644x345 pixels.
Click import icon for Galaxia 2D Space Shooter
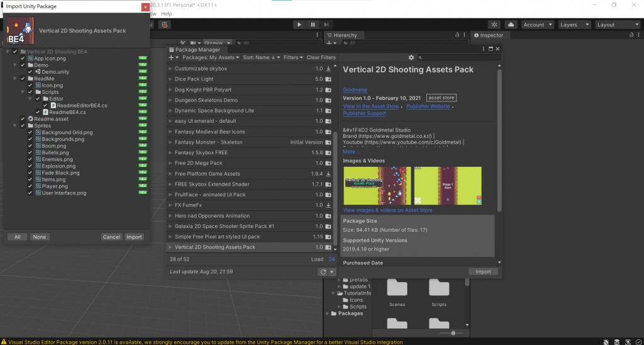(x=328, y=226)
